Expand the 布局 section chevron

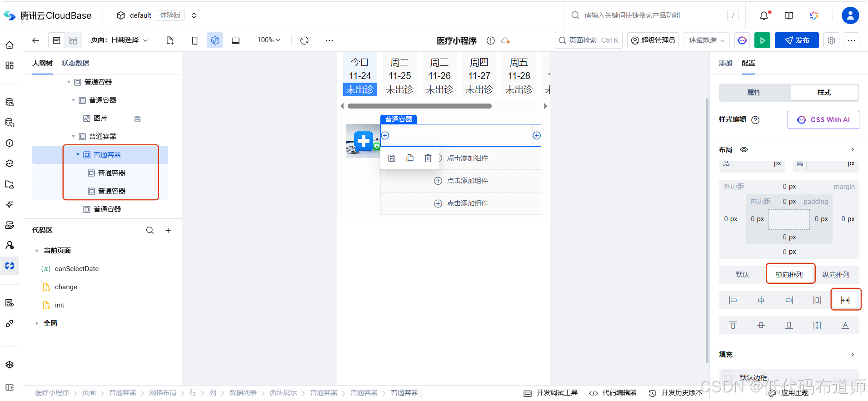tap(853, 149)
